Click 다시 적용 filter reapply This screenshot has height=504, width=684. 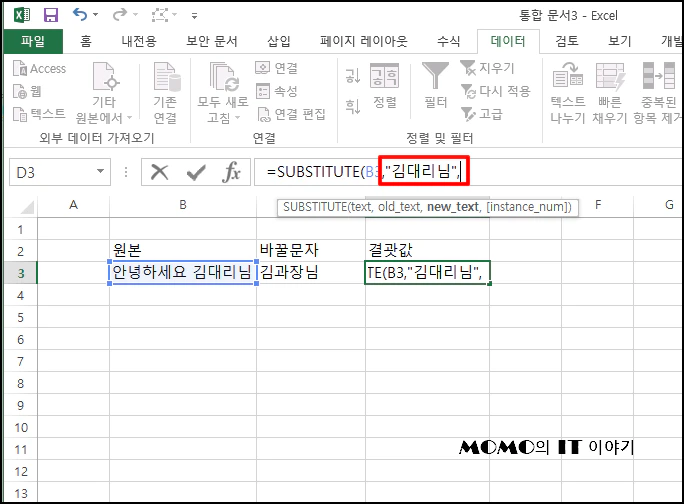pyautogui.click(x=496, y=91)
